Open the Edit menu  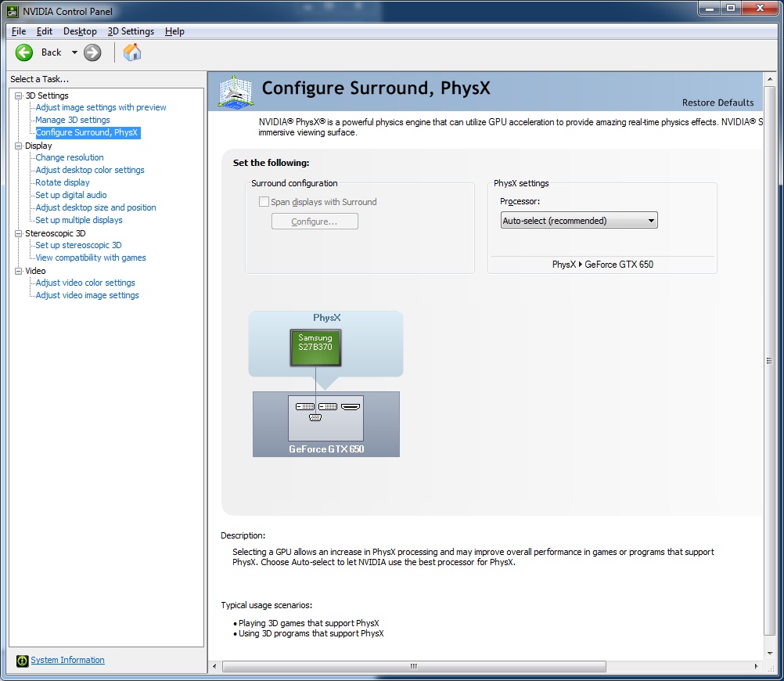44,31
